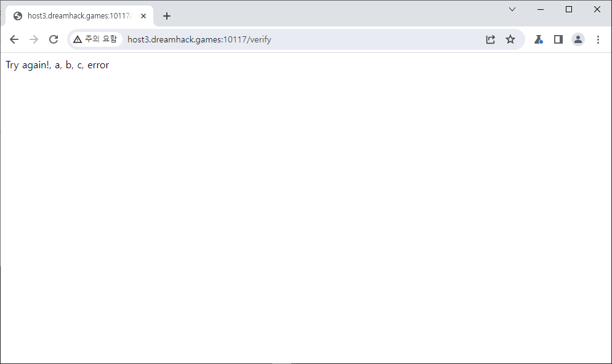Maximize the Chrome window
This screenshot has height=364, width=612.
click(x=569, y=9)
